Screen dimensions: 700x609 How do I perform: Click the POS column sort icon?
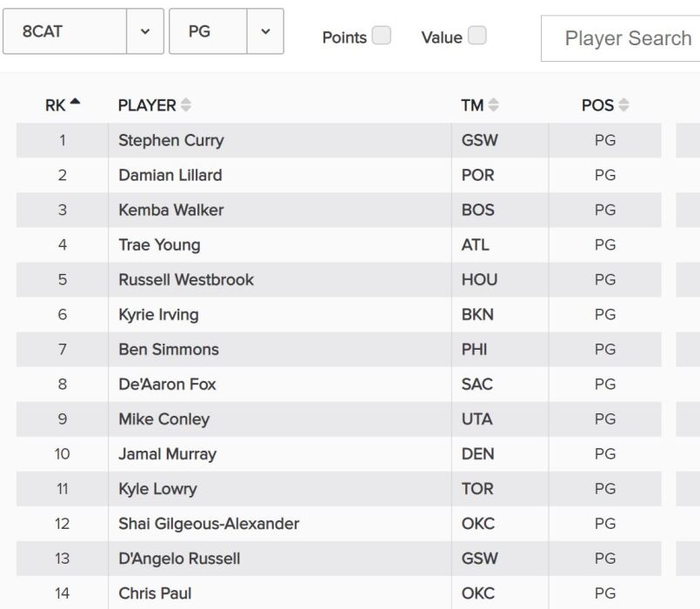pyautogui.click(x=624, y=104)
